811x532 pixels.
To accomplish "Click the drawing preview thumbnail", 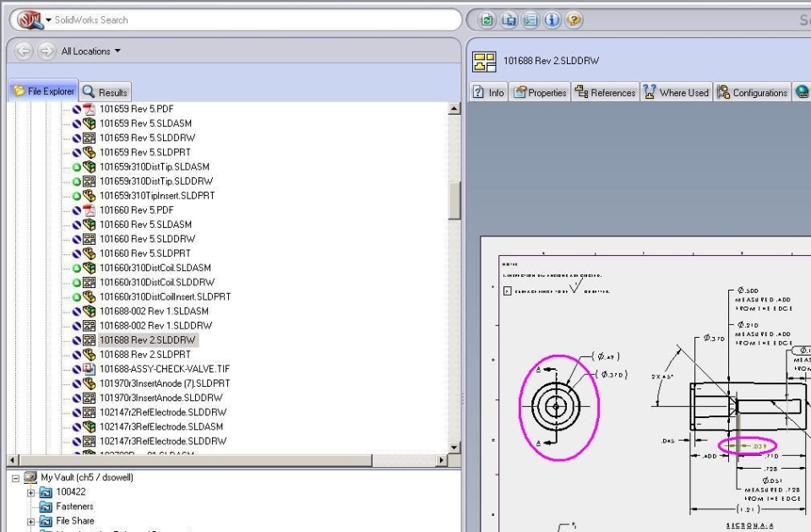I will [645, 384].
